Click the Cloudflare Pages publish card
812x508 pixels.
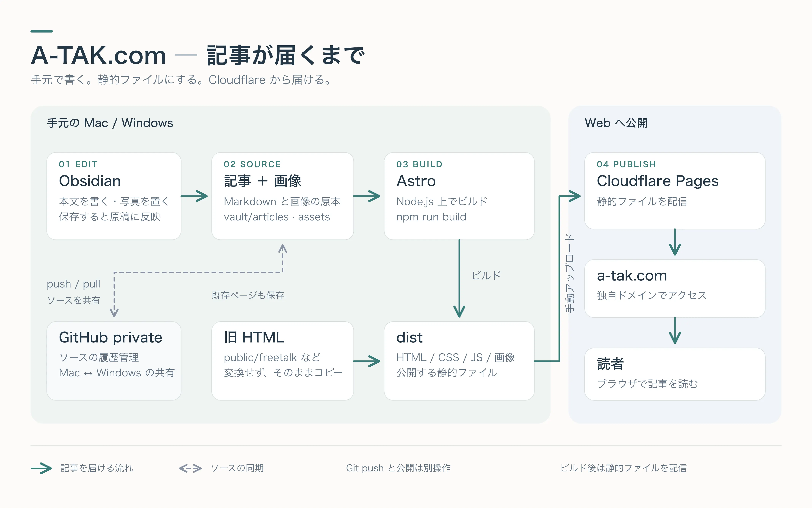tap(675, 191)
